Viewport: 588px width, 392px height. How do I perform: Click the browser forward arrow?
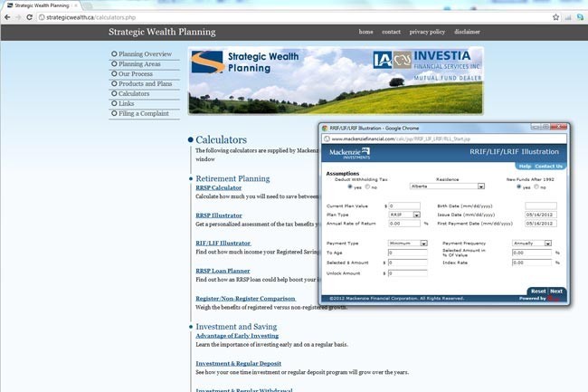click(x=18, y=17)
